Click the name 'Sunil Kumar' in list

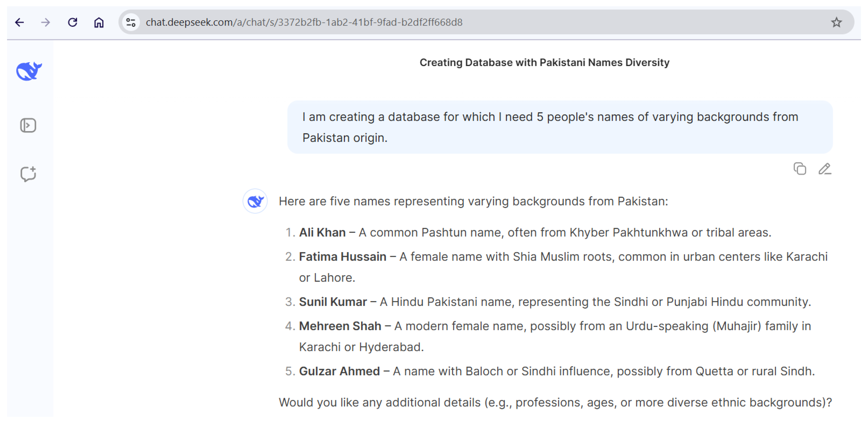click(x=333, y=302)
